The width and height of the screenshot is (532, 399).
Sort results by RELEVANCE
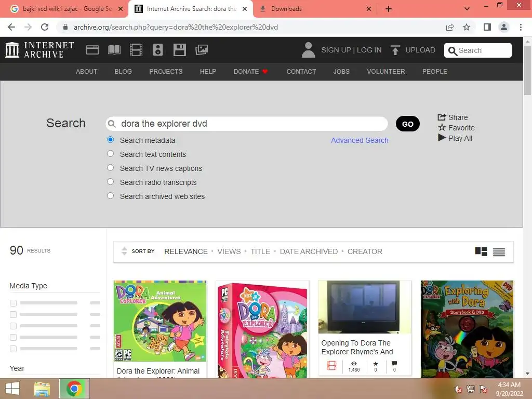[186, 251]
